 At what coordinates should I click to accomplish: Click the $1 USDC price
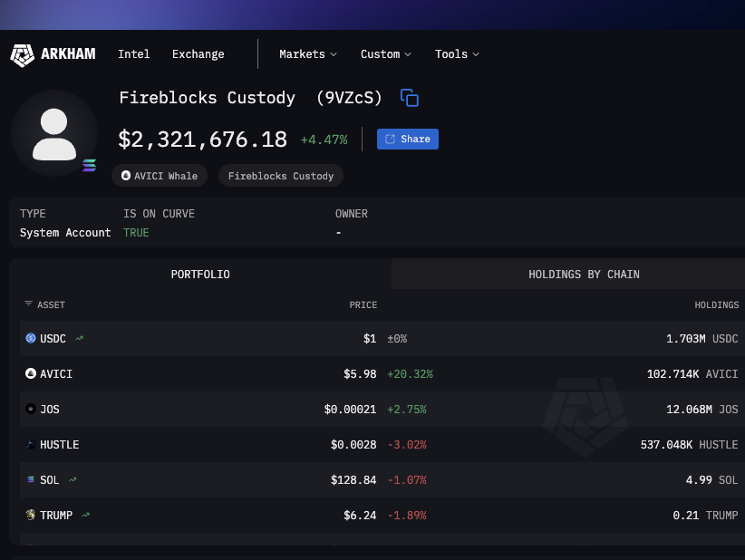tap(370, 339)
